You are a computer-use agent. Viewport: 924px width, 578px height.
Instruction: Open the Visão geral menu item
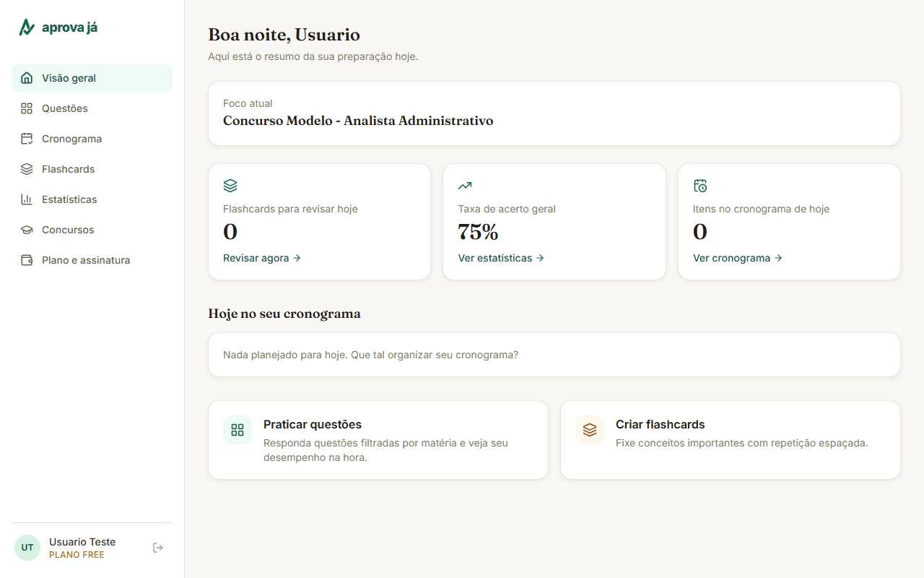pyautogui.click(x=92, y=78)
